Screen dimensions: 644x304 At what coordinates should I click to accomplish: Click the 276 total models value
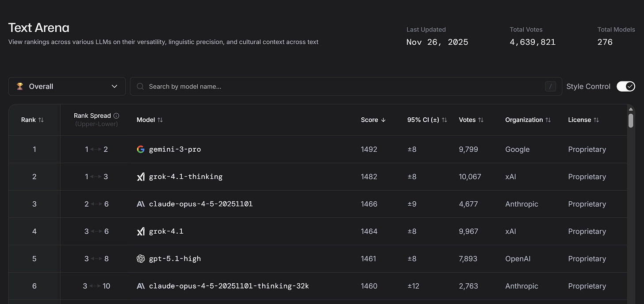tap(605, 42)
